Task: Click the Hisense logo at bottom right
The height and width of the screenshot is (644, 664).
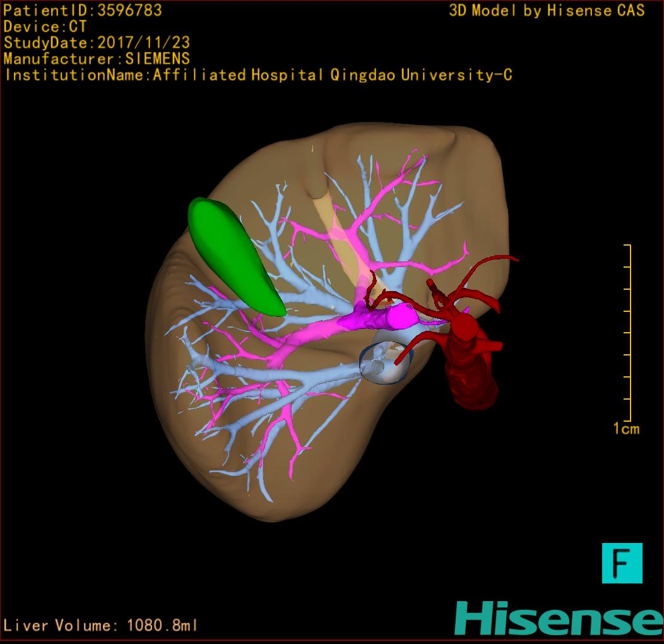Action: click(559, 618)
